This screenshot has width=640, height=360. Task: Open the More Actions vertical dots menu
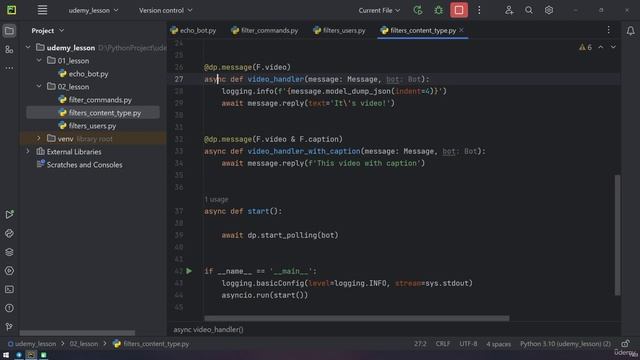479,10
